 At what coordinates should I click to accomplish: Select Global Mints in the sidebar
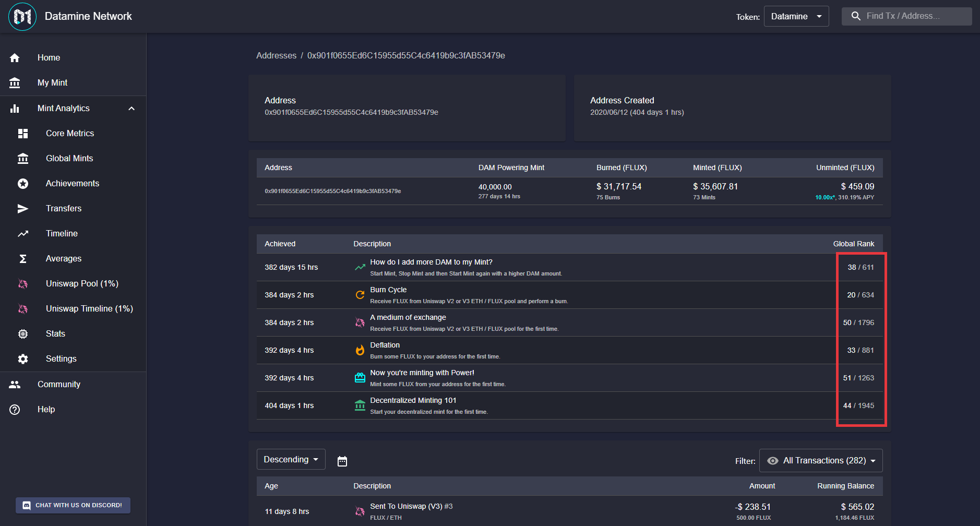tap(73, 159)
